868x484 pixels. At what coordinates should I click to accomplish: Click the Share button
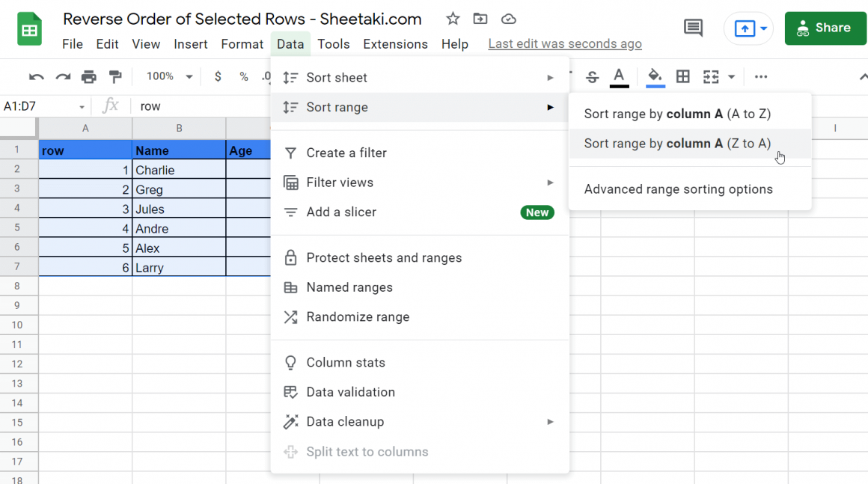[x=825, y=28]
